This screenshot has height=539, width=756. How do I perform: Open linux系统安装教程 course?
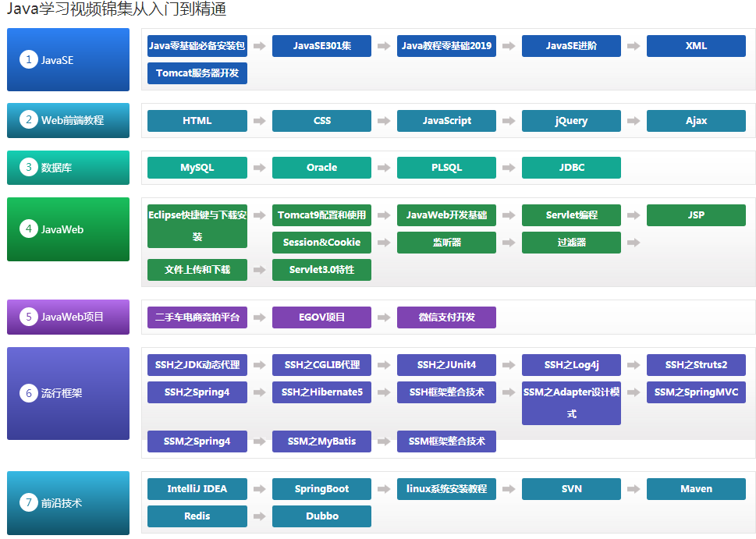coord(446,489)
